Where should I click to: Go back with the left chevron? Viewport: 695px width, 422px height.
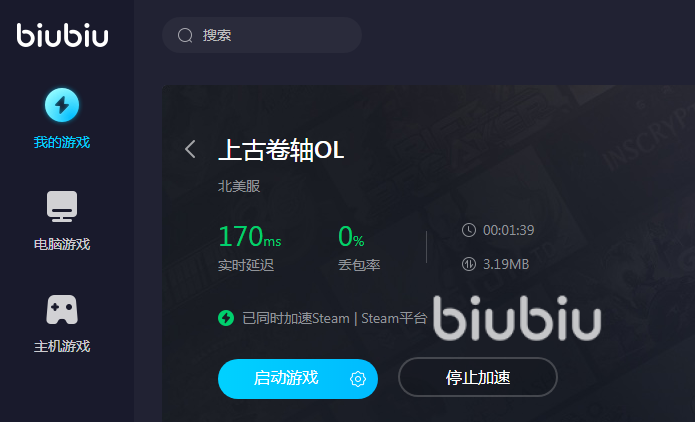tap(190, 149)
